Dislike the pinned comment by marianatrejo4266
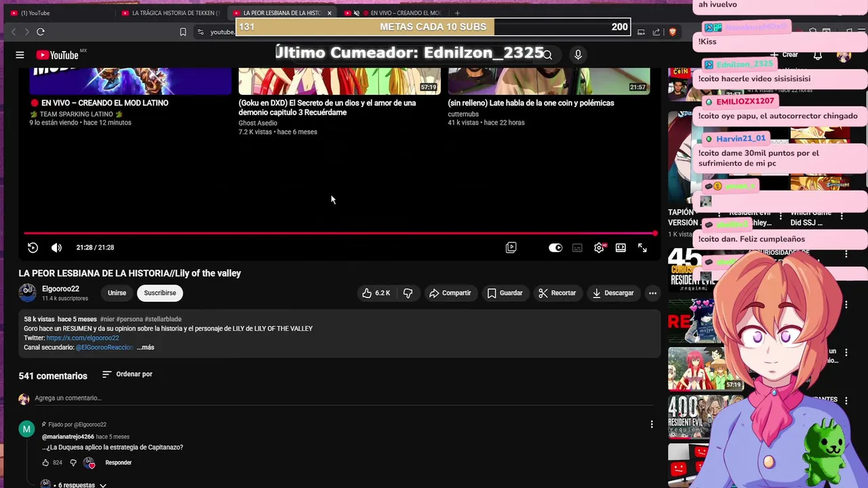Image resolution: width=868 pixels, height=488 pixels. [x=73, y=463]
